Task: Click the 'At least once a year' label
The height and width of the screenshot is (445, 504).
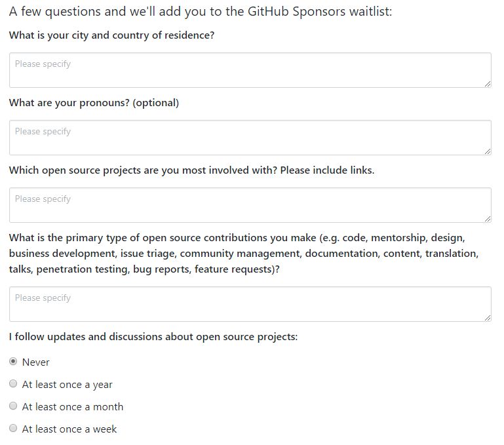Action: click(x=68, y=385)
